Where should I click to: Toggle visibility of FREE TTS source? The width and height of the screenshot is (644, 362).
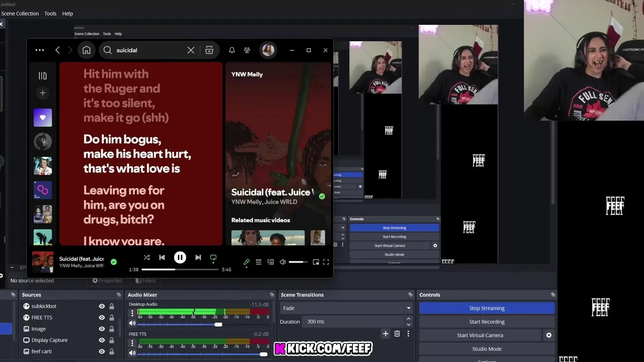click(102, 317)
